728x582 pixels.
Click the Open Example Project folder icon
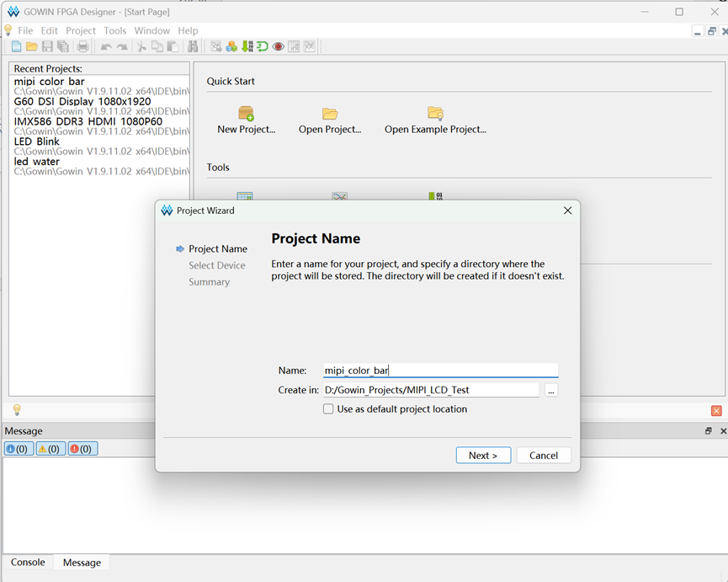point(435,114)
